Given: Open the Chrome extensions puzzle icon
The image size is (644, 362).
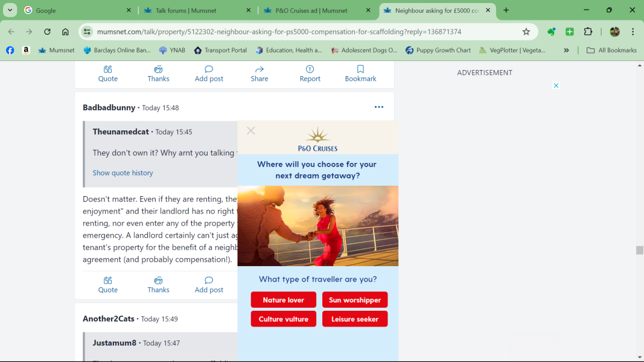Looking at the screenshot, I should [588, 32].
